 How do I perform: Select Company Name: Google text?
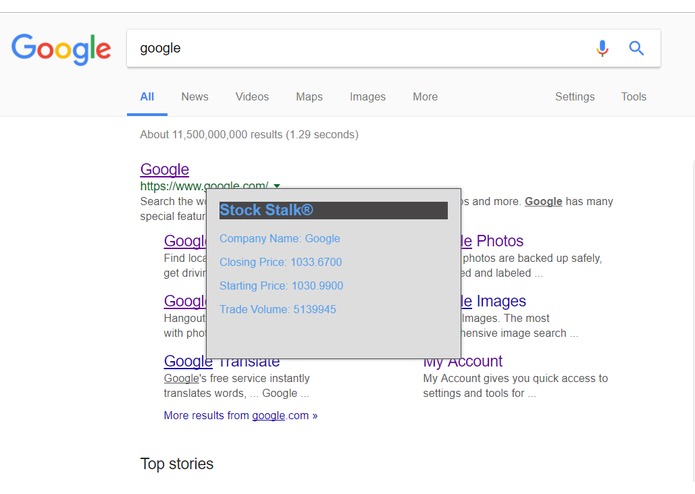[x=280, y=238]
